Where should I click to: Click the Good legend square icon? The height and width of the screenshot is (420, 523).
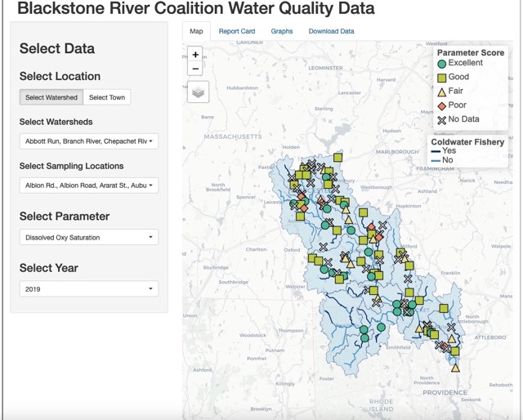pyautogui.click(x=441, y=78)
